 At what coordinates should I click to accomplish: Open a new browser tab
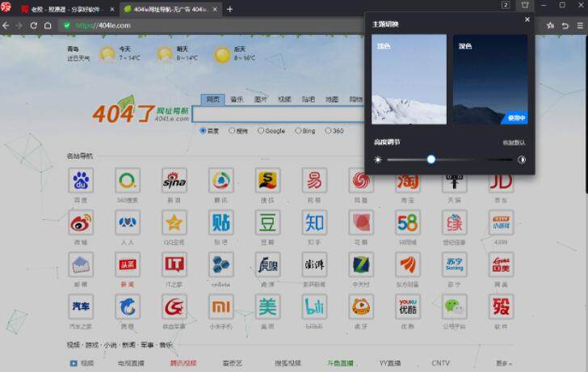click(229, 9)
